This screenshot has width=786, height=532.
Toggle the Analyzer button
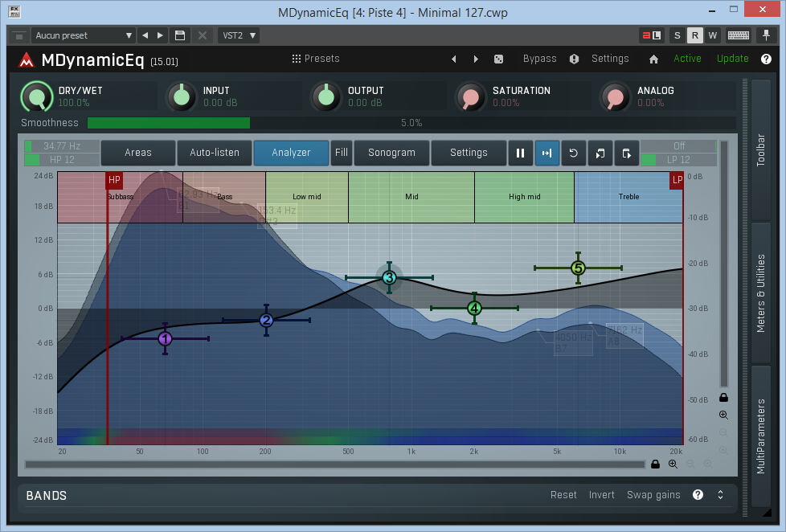coord(291,153)
